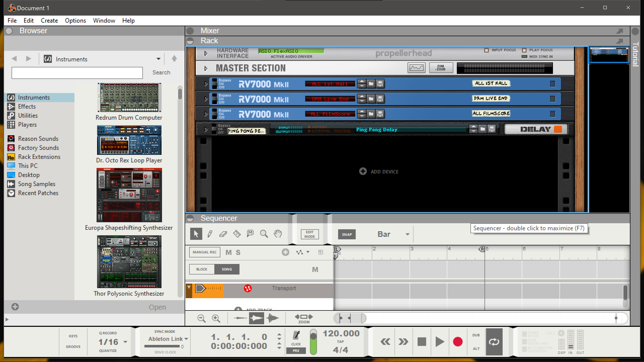This screenshot has height=362, width=644.
Task: Select the Eraser tool in Sequencer
Action: pos(223,234)
